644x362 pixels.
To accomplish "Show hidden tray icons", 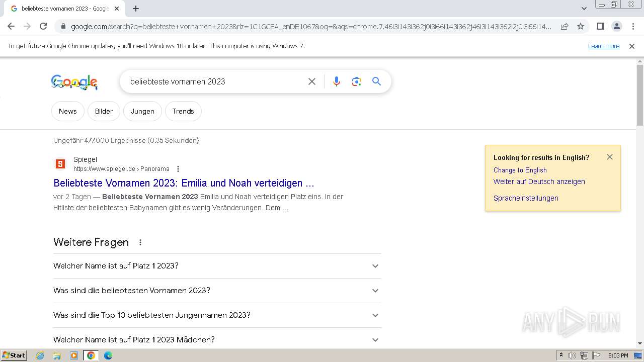I will tap(561, 355).
